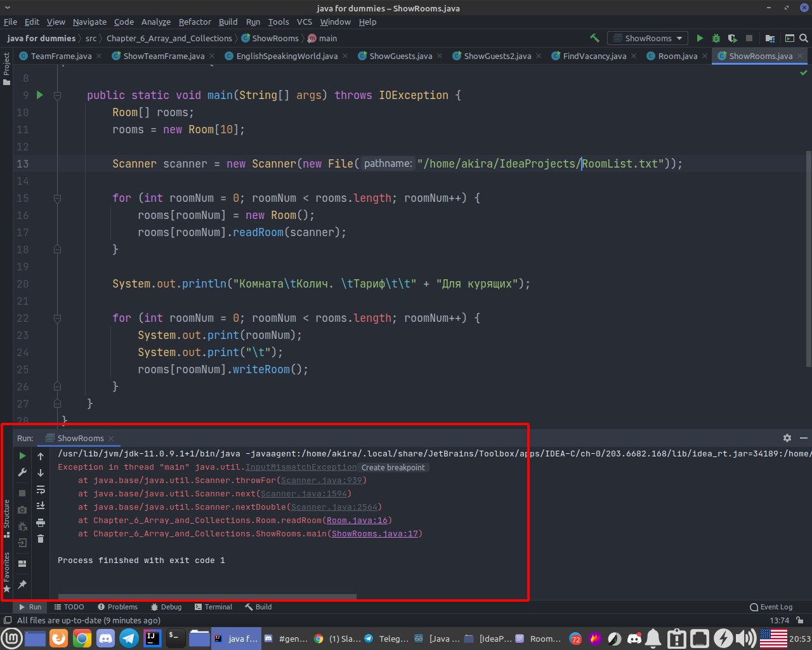Open the Structure side panel
Viewport: 812px width, 650px height.
coord(6,518)
